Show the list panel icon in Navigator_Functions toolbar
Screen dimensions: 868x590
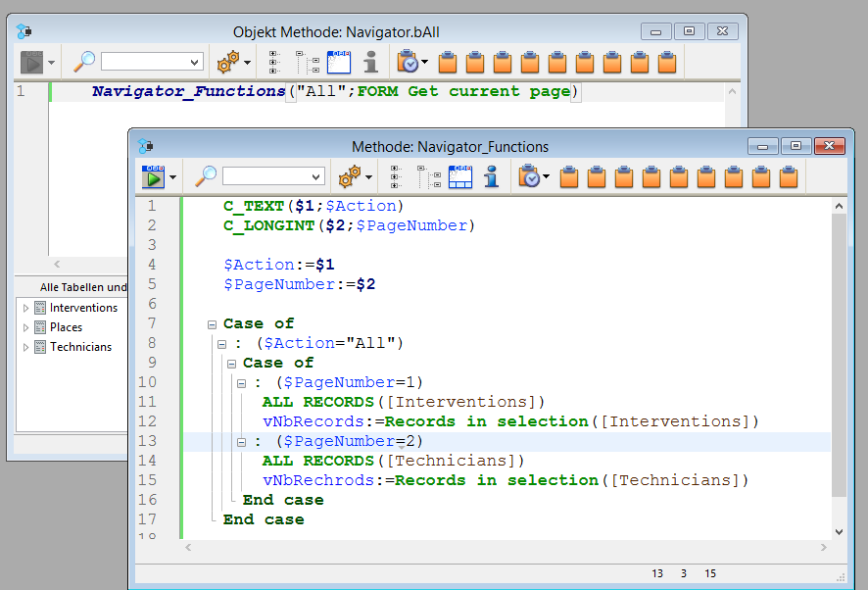[x=460, y=176]
